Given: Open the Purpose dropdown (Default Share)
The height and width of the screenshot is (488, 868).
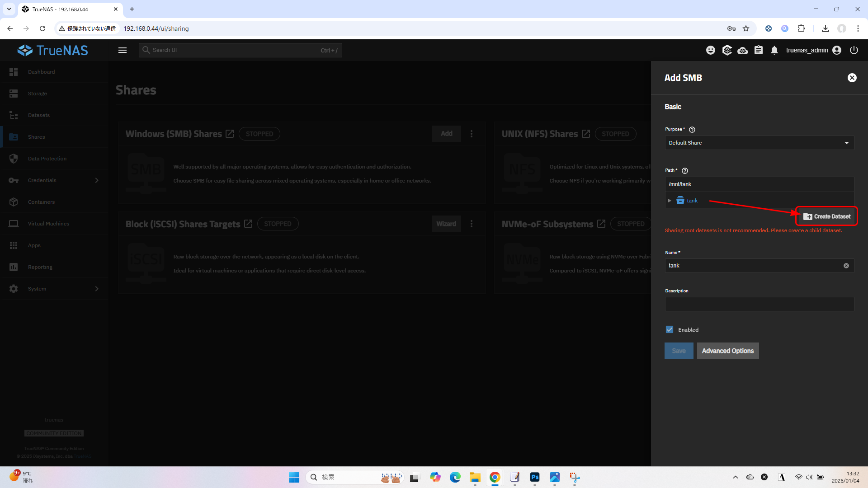Looking at the screenshot, I should [x=759, y=143].
